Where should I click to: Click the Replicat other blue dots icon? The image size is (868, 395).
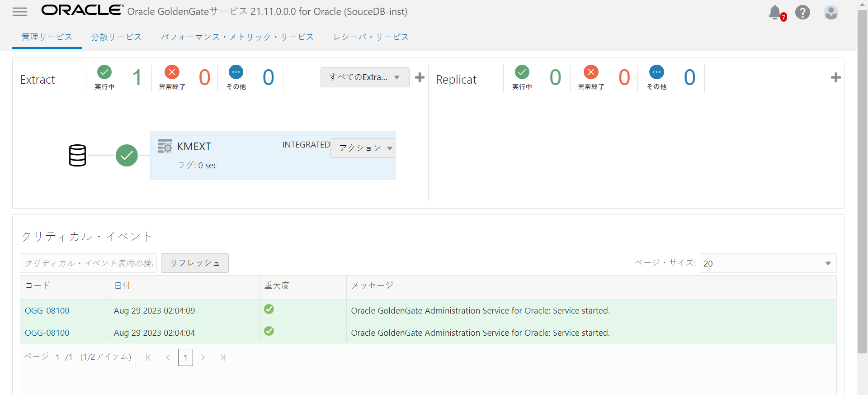[656, 72]
